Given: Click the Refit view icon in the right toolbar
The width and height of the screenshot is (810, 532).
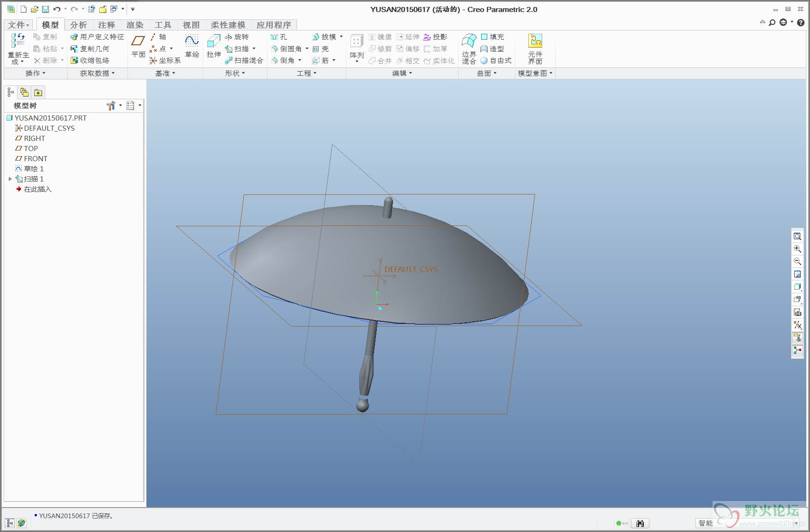Looking at the screenshot, I should point(798,236).
